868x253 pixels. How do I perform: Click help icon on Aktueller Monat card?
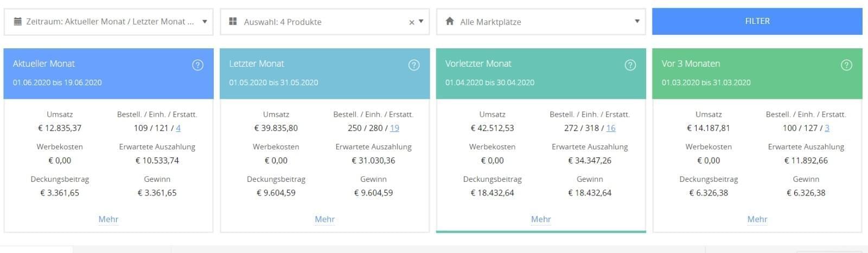tap(197, 65)
